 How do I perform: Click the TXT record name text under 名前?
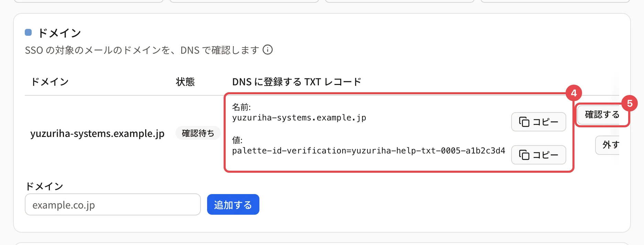coord(299,118)
